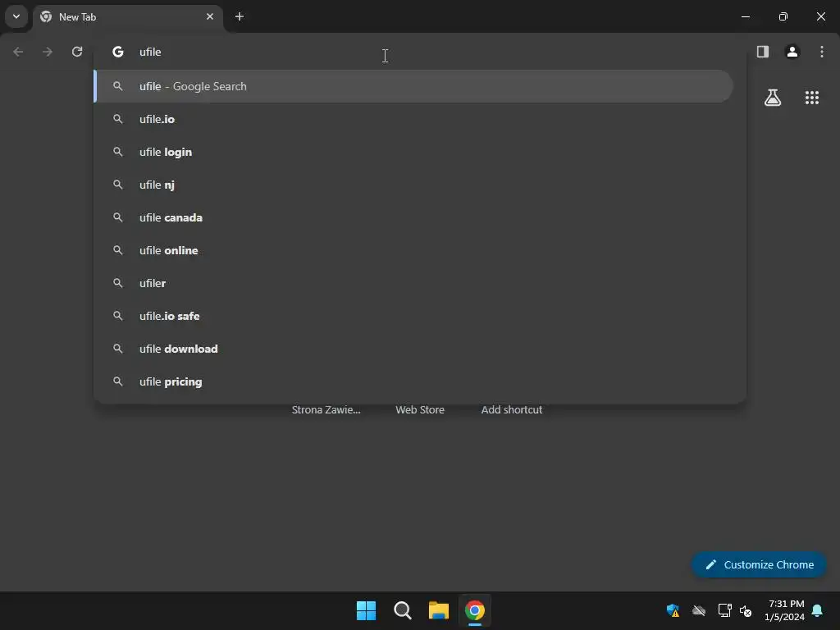The height and width of the screenshot is (630, 840).
Task: Open a new tab with plus button
Action: (240, 16)
